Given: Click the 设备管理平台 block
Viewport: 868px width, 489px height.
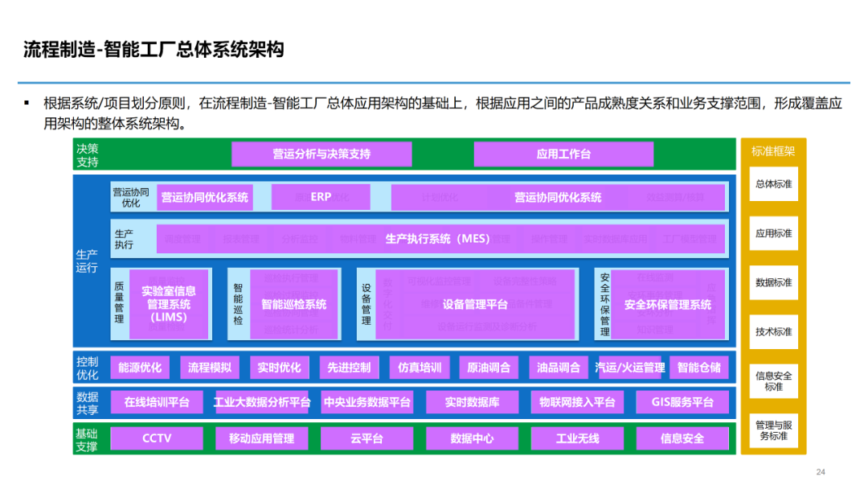Looking at the screenshot, I should click(475, 304).
